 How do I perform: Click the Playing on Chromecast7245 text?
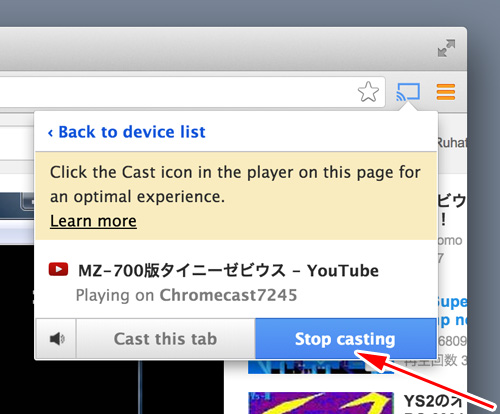coord(186,295)
